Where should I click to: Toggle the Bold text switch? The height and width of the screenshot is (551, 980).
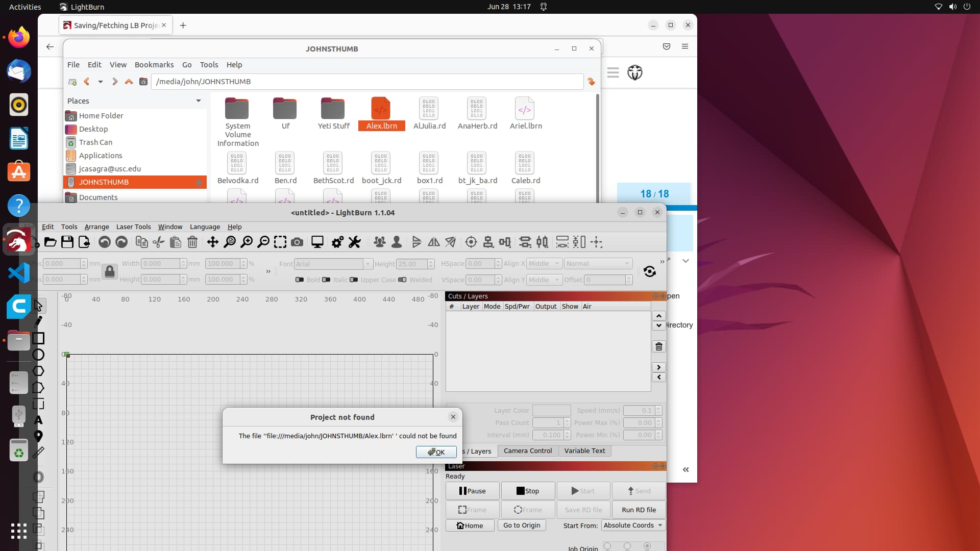pyautogui.click(x=300, y=280)
